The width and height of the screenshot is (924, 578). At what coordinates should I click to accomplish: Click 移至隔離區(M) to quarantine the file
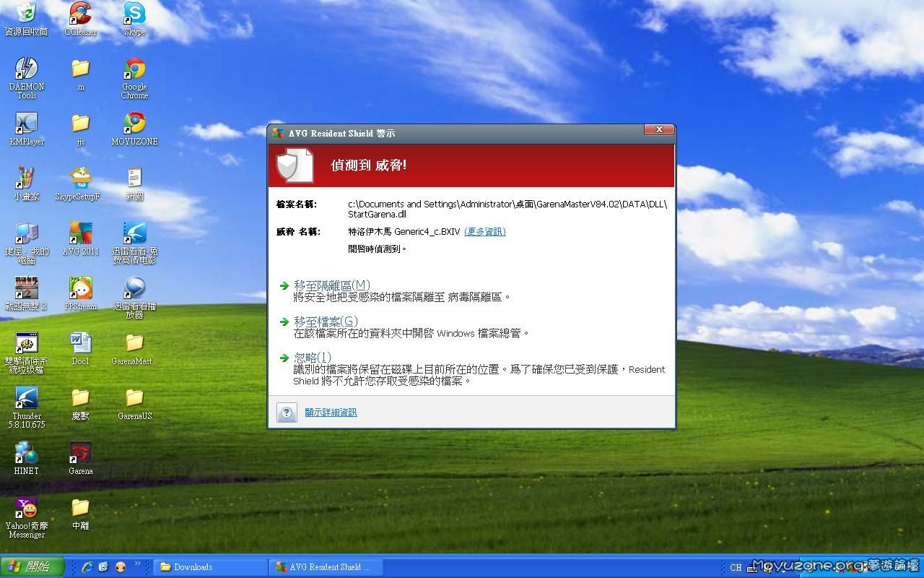click(x=331, y=285)
